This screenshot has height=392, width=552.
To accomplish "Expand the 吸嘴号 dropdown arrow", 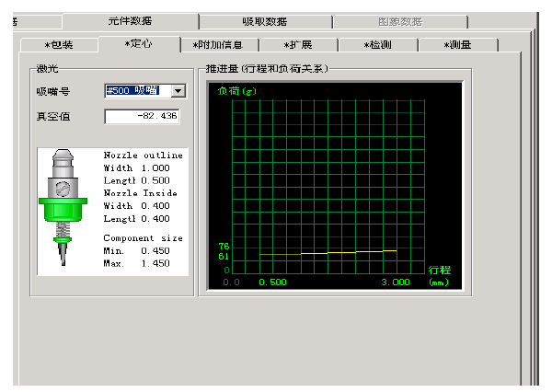I will tap(178, 91).
